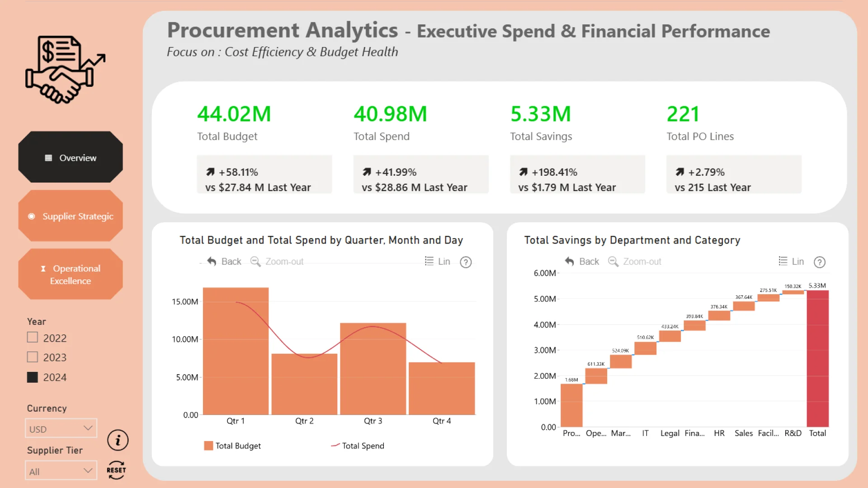
Task: Click up-arrow trend icon for PO Lines
Action: click(679, 172)
